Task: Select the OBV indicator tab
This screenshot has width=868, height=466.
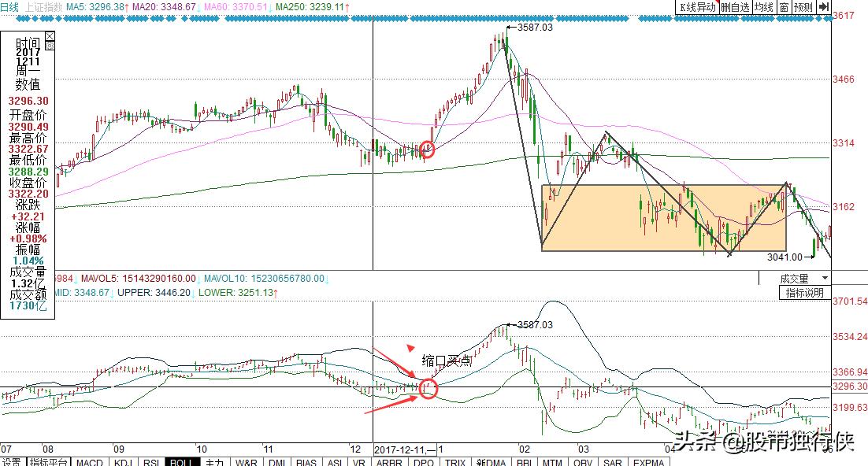Action: pyautogui.click(x=582, y=461)
